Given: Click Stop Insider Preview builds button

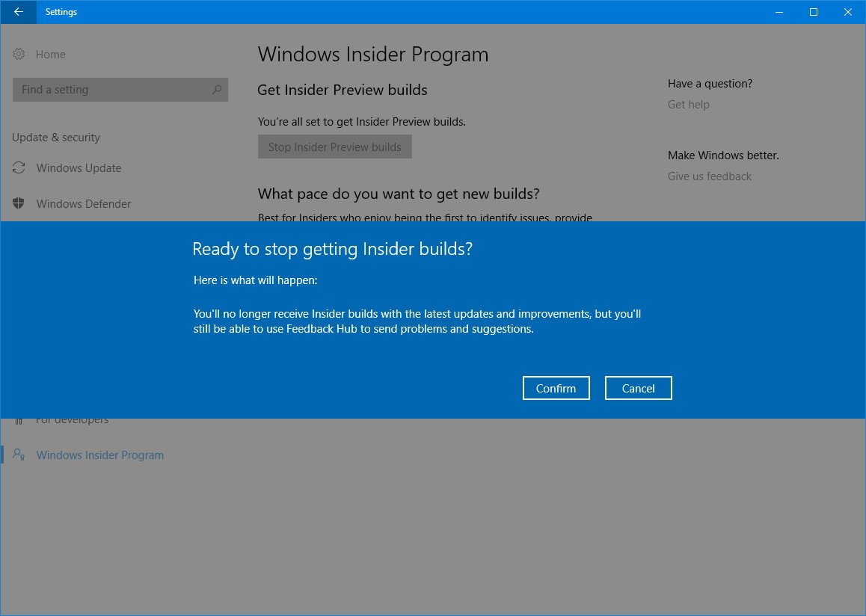Looking at the screenshot, I should pyautogui.click(x=335, y=147).
